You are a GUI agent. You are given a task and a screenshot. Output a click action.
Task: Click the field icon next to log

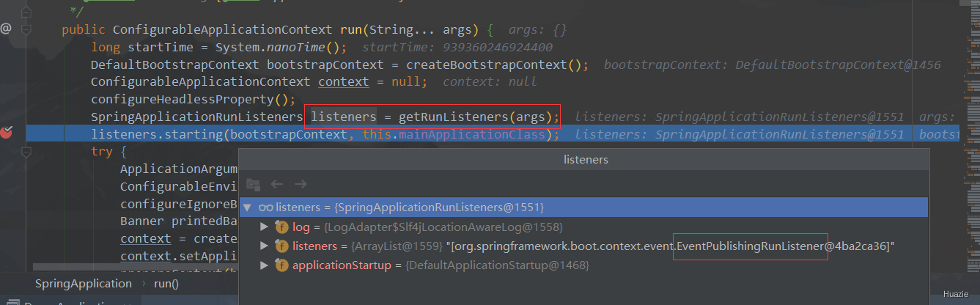coord(281,227)
